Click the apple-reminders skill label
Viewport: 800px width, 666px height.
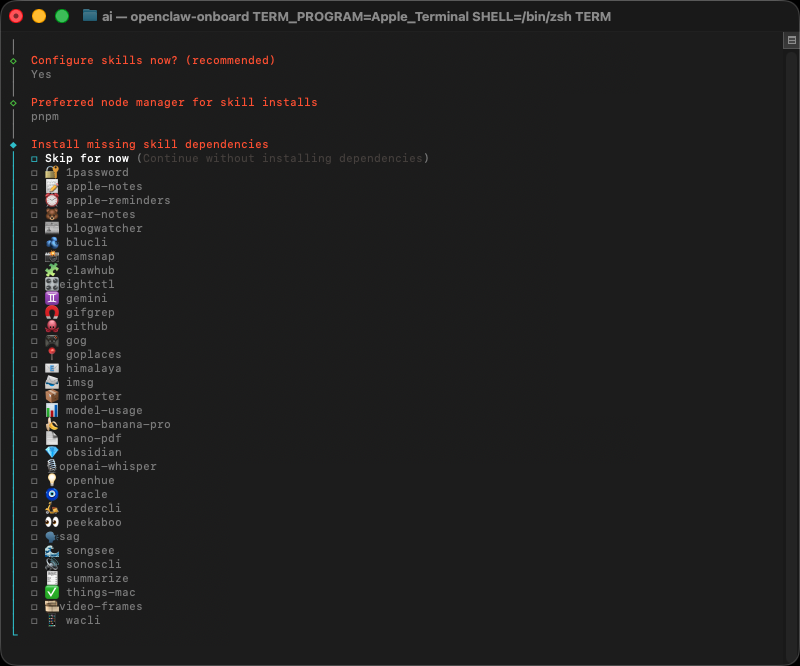118,200
